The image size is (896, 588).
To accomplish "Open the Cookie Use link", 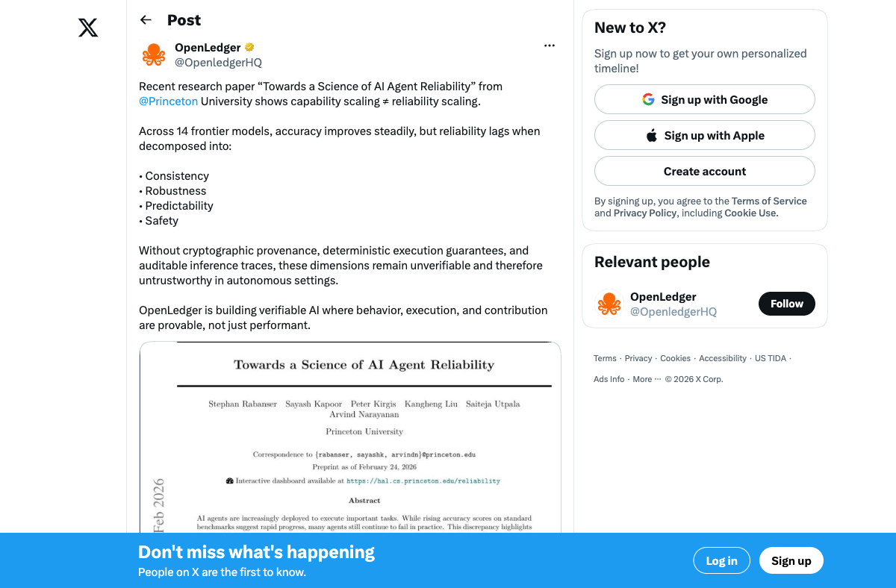I will (x=751, y=213).
